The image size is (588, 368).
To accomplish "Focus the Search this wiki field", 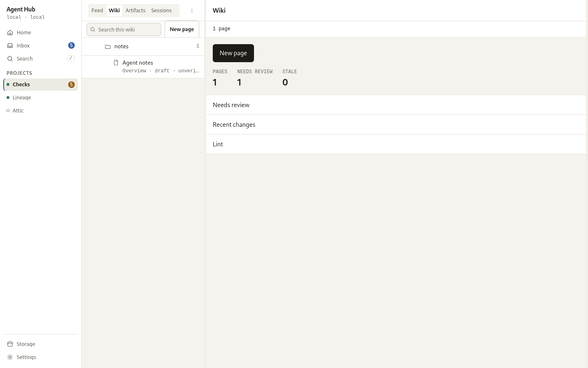I will click(x=124, y=29).
